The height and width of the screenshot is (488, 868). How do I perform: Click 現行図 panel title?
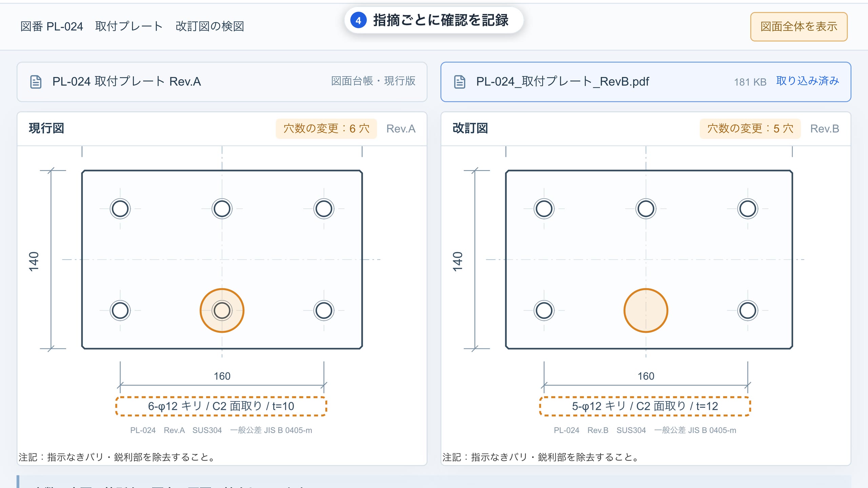[46, 128]
